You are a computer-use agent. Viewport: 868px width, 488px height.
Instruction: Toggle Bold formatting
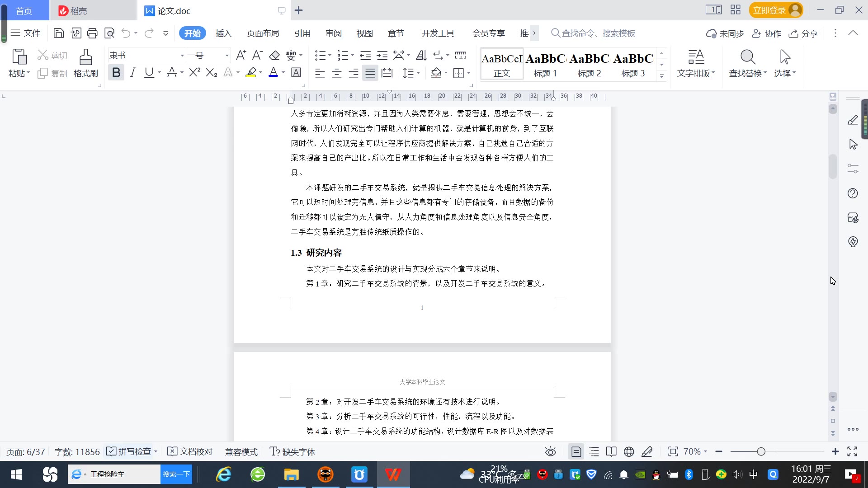[x=116, y=72]
